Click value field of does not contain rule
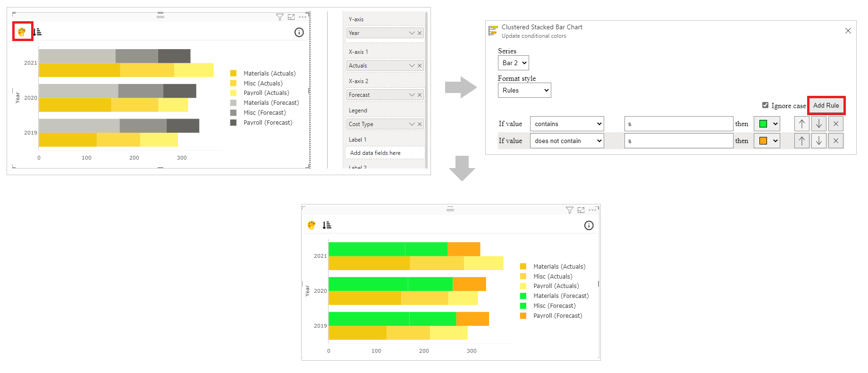The height and width of the screenshot is (373, 868). point(678,141)
